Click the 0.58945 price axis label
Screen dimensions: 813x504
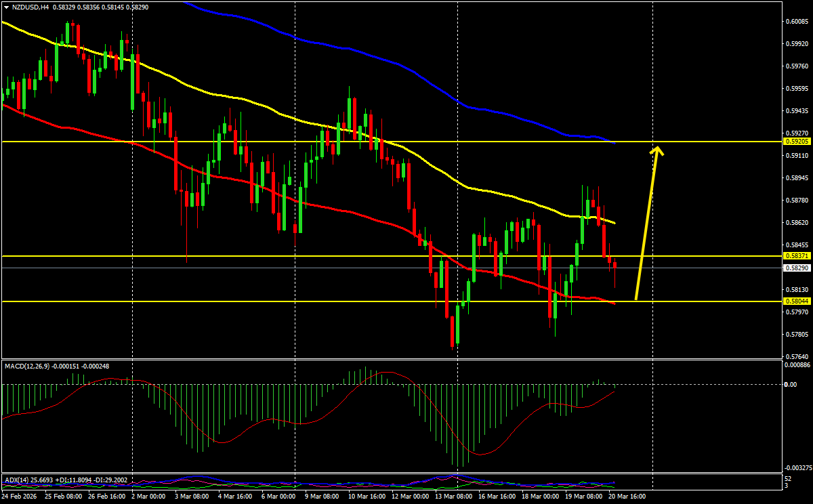(797, 178)
